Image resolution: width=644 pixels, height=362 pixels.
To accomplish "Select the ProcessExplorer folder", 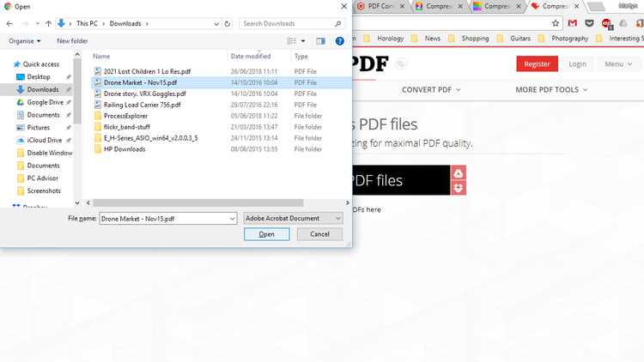I will (x=125, y=116).
